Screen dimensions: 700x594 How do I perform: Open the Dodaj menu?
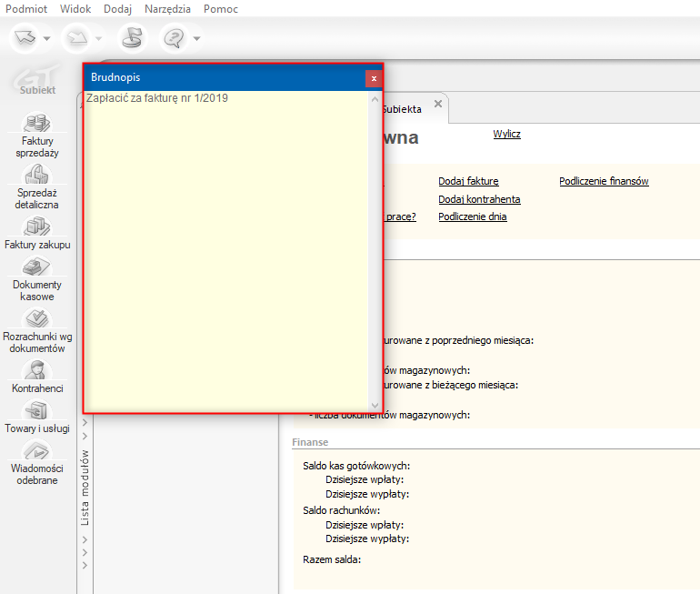117,9
